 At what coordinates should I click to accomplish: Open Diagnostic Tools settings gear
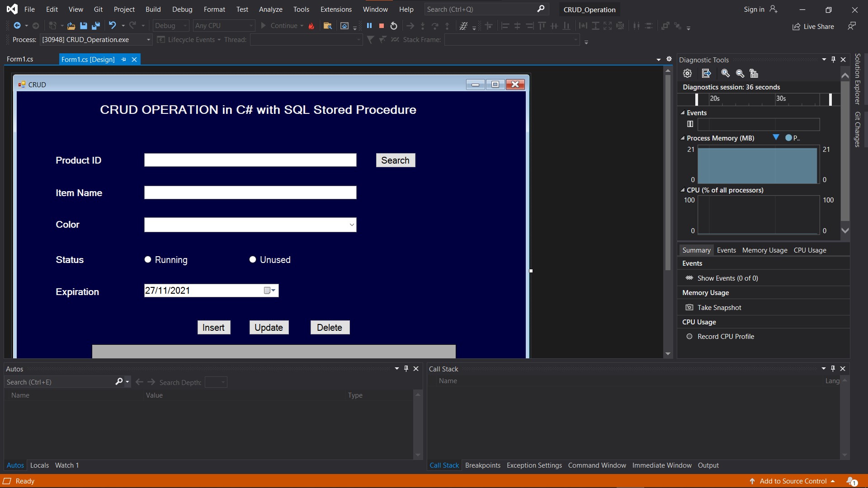click(x=687, y=73)
